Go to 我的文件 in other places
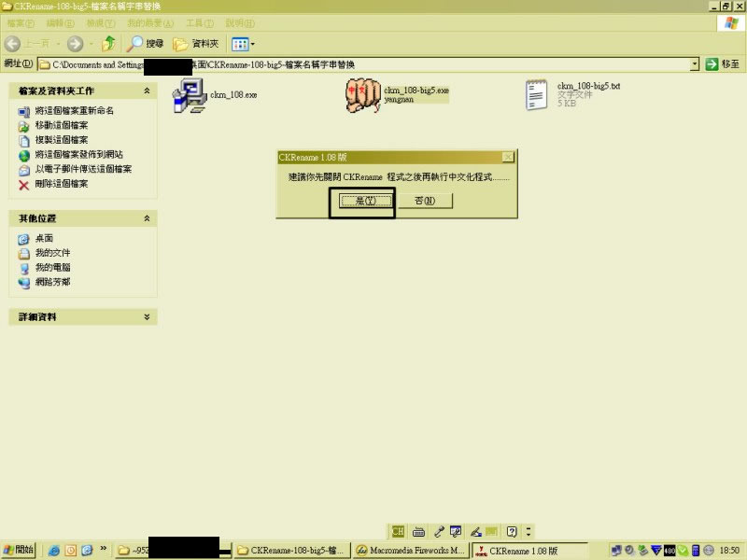 pos(52,253)
